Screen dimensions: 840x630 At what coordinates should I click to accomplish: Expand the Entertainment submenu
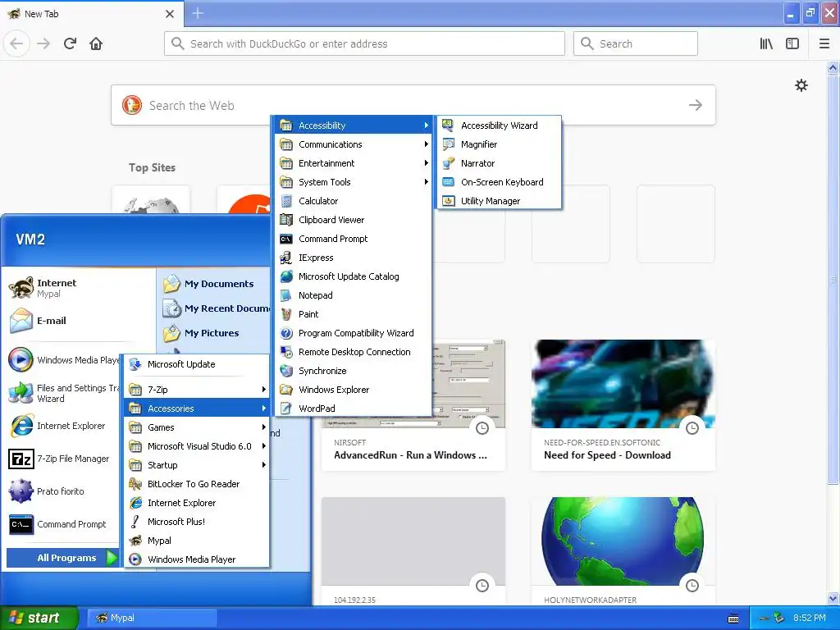(354, 163)
